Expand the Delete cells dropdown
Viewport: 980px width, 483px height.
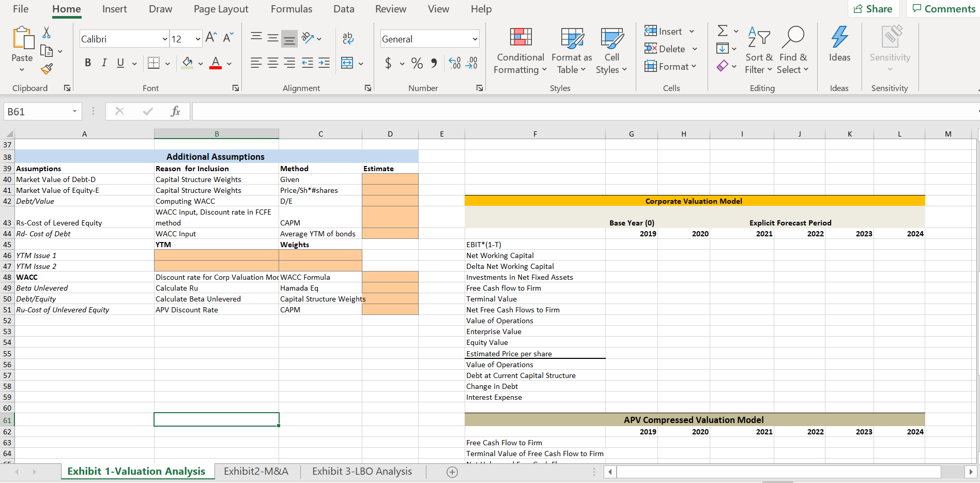tap(695, 49)
